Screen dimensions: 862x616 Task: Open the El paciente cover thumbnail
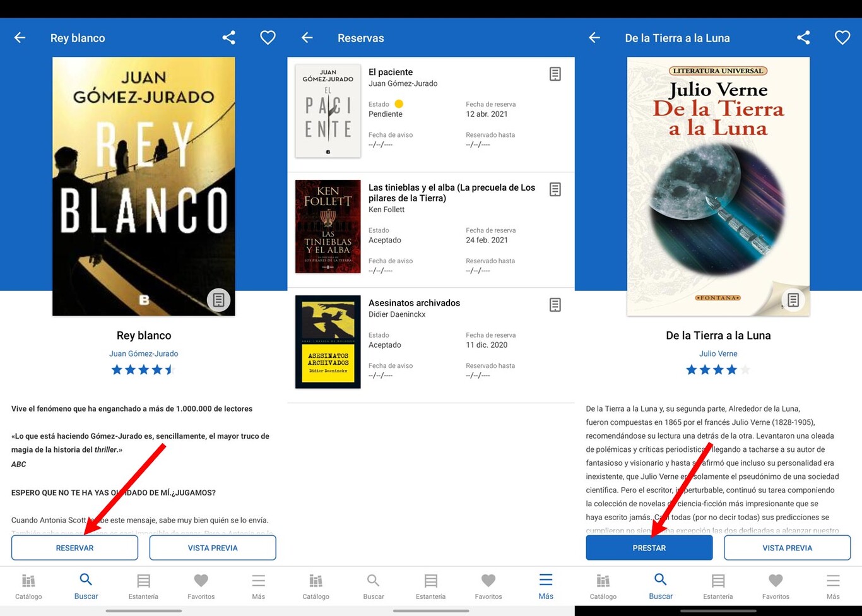point(328,111)
